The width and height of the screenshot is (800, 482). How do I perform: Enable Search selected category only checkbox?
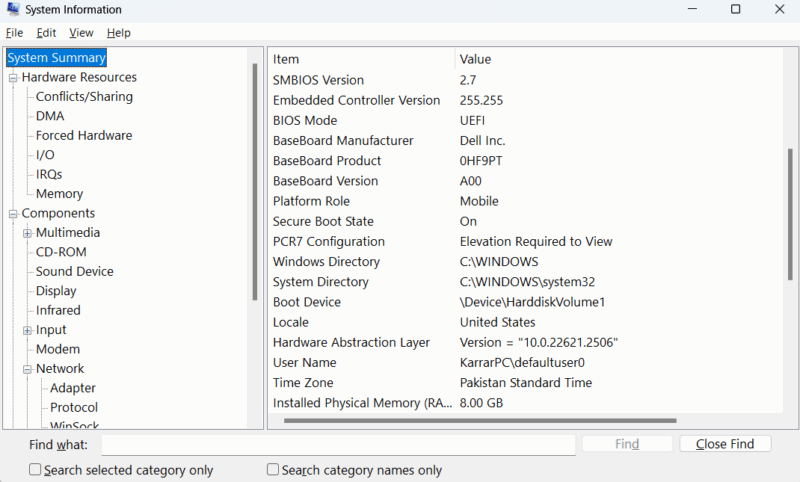click(x=35, y=469)
